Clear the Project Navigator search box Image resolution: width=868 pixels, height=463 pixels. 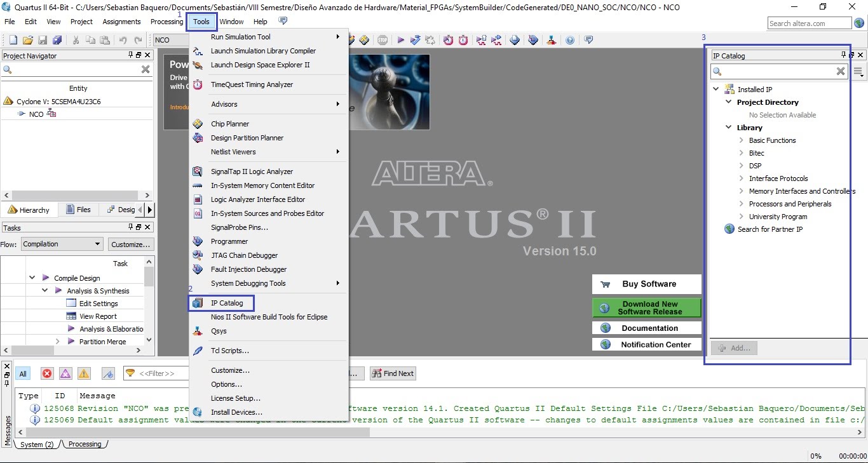[146, 69]
